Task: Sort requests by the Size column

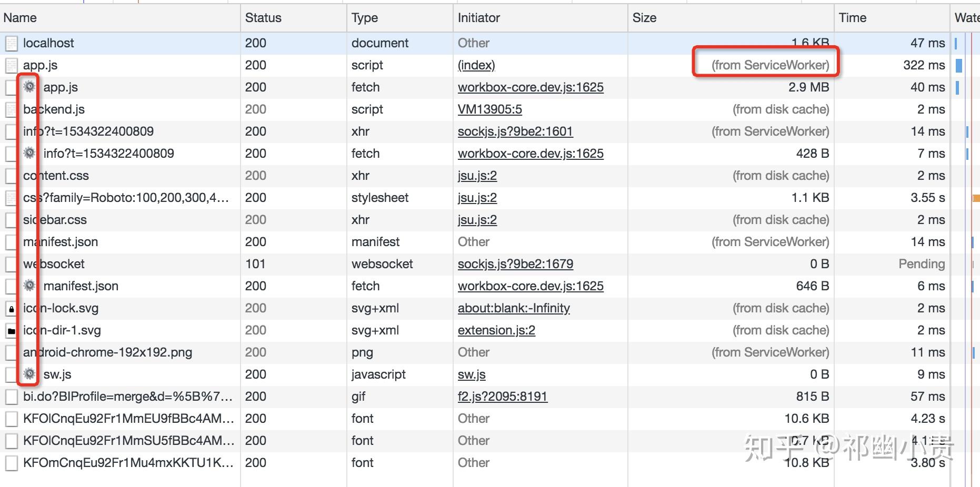Action: 644,18
